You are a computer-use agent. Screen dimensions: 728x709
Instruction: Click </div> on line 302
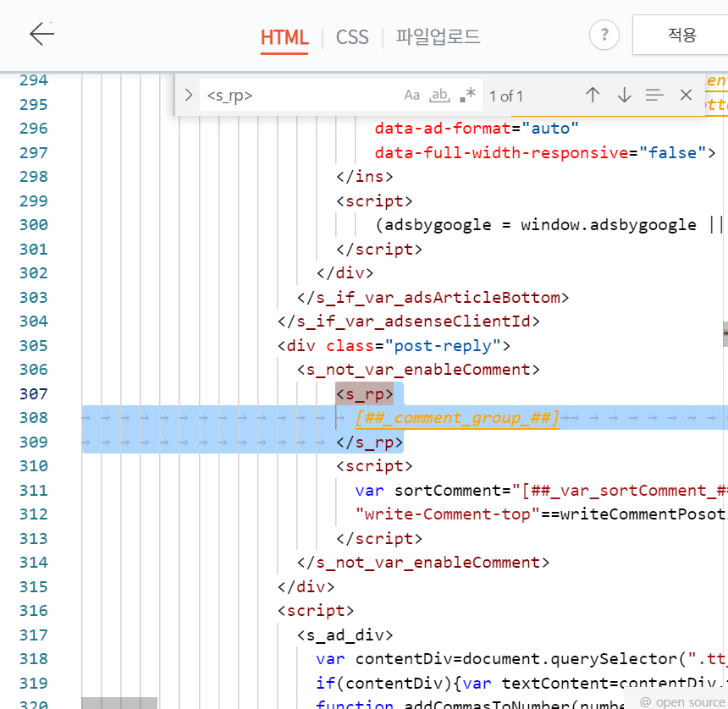click(x=345, y=273)
